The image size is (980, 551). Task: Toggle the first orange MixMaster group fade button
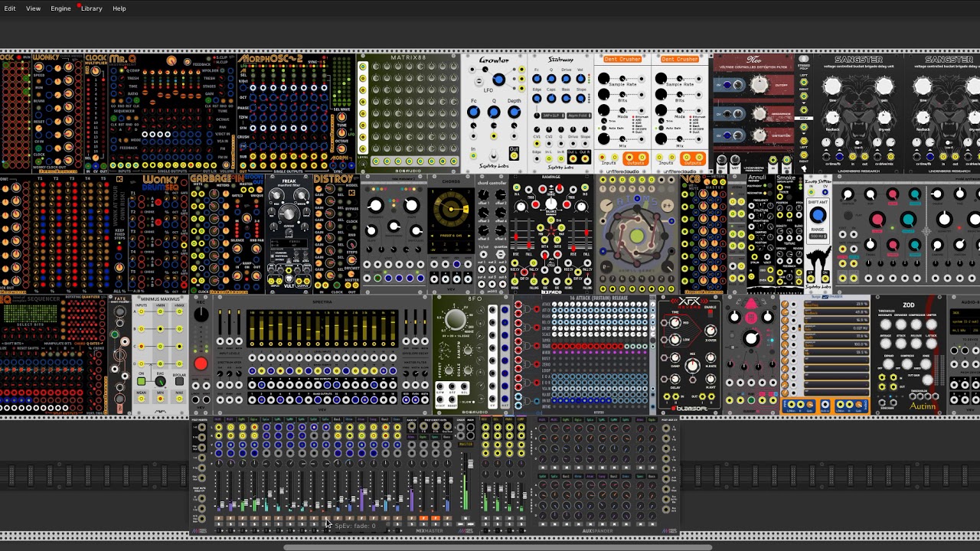(x=423, y=520)
